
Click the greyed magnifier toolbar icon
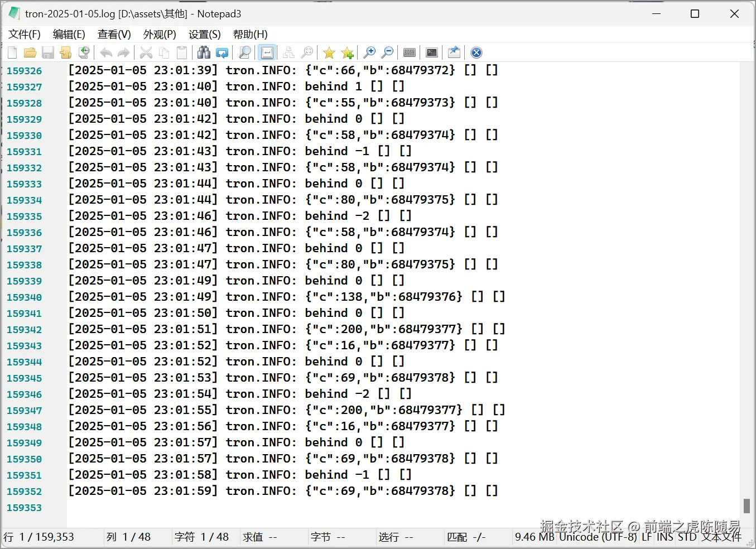(x=307, y=52)
